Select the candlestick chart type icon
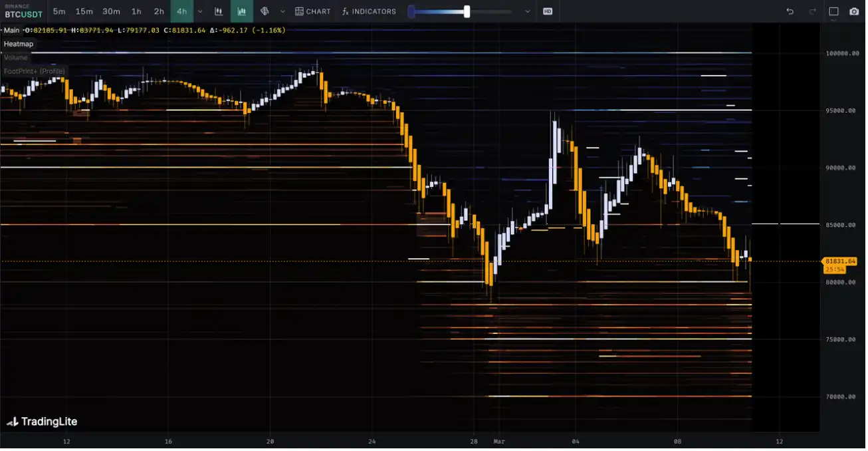The height and width of the screenshot is (451, 868). pyautogui.click(x=219, y=11)
